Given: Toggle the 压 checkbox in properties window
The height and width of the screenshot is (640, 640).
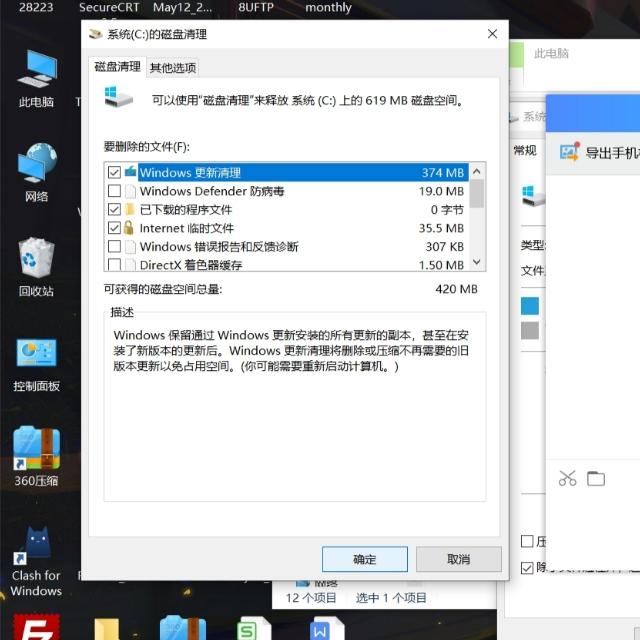Looking at the screenshot, I should (x=527, y=541).
